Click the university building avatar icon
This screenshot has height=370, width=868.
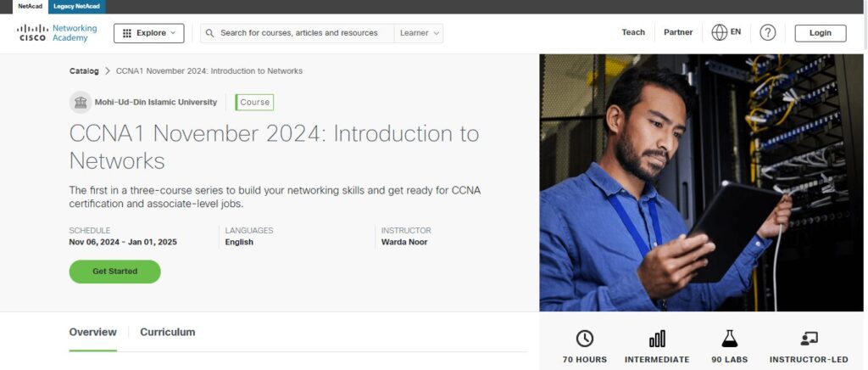[81, 103]
